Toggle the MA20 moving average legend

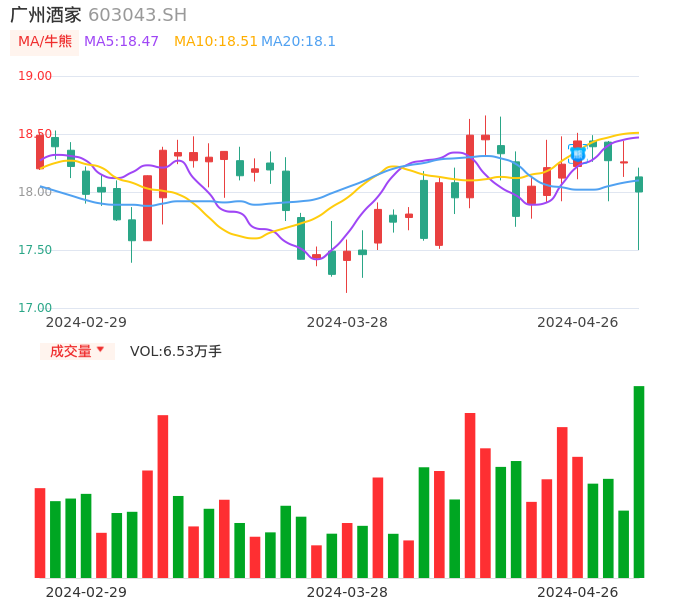[x=298, y=42]
